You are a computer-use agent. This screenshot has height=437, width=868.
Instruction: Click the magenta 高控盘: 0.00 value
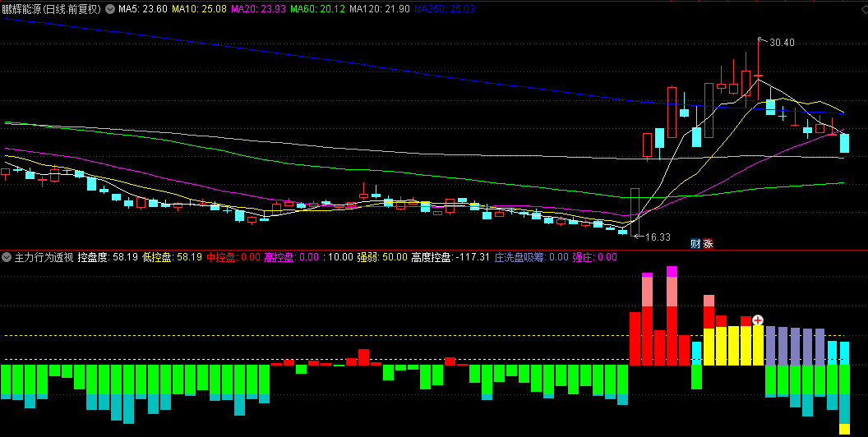[x=292, y=257]
